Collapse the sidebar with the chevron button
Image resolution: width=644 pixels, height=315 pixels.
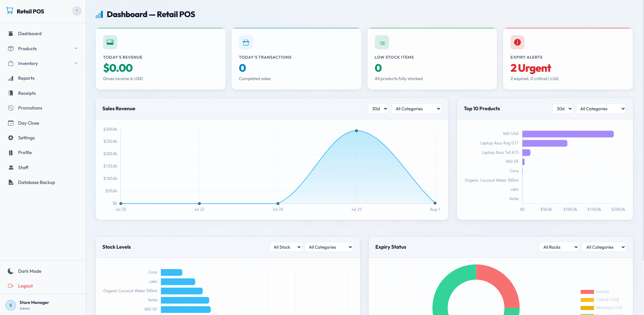pos(77,11)
